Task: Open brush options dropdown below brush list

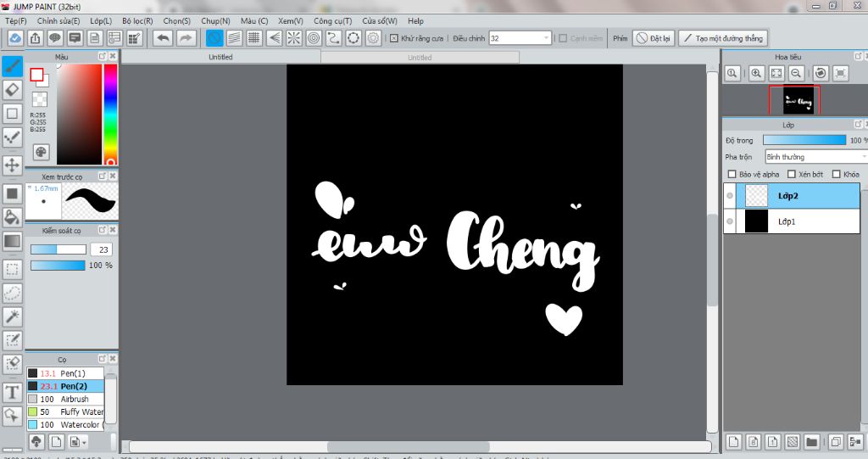Action: pyautogui.click(x=77, y=442)
